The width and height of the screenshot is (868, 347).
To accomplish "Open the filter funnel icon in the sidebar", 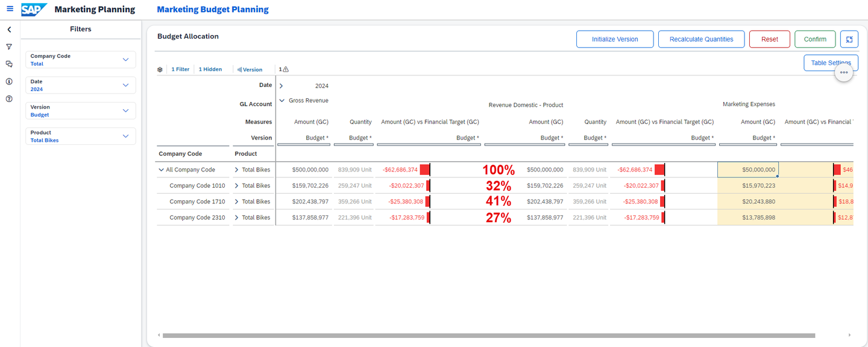I will pyautogui.click(x=9, y=46).
